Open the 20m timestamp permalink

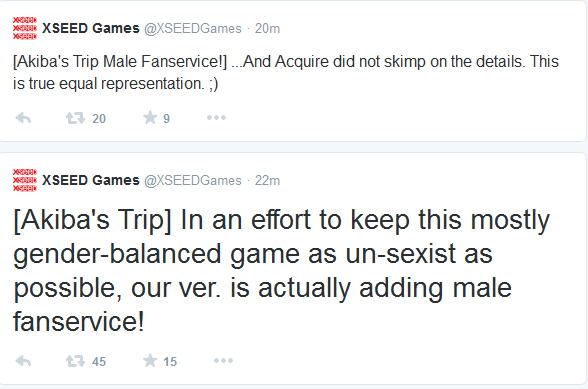click(267, 29)
